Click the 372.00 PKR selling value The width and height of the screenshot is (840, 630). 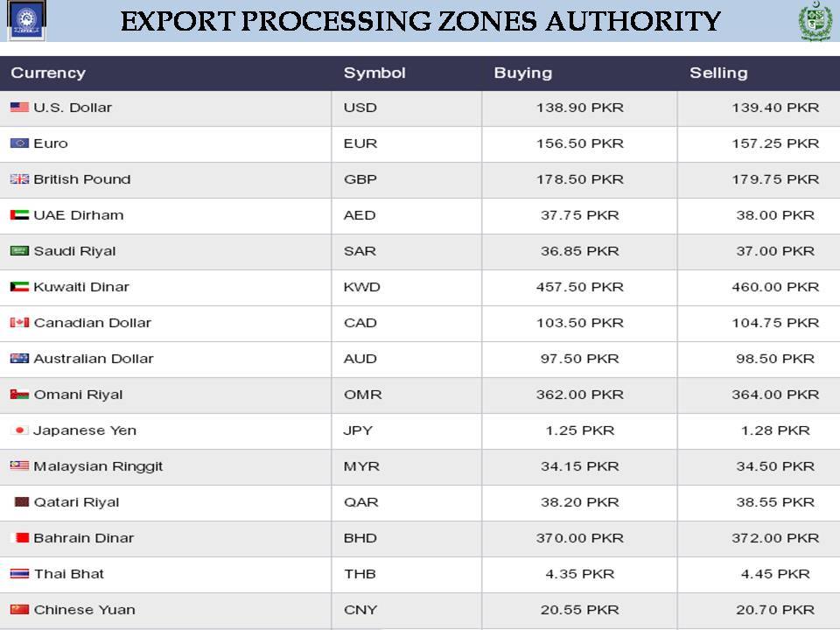click(775, 538)
